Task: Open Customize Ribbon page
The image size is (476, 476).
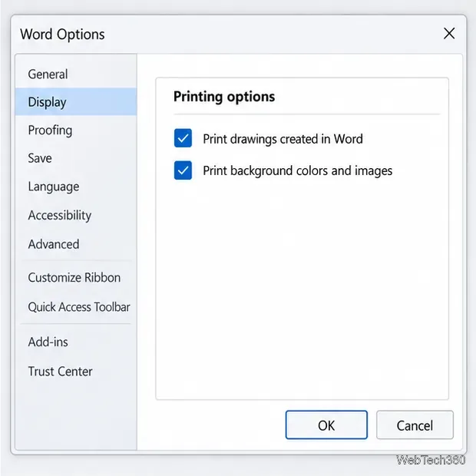Action: pos(76,277)
